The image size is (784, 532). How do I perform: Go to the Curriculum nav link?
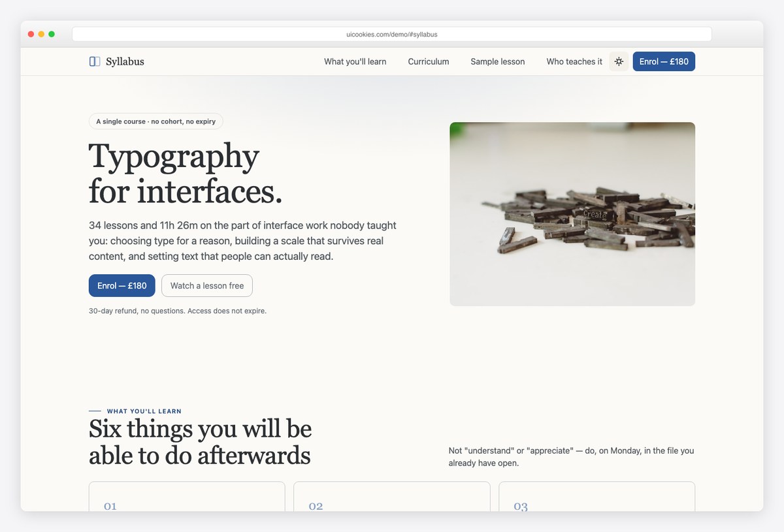pos(429,61)
